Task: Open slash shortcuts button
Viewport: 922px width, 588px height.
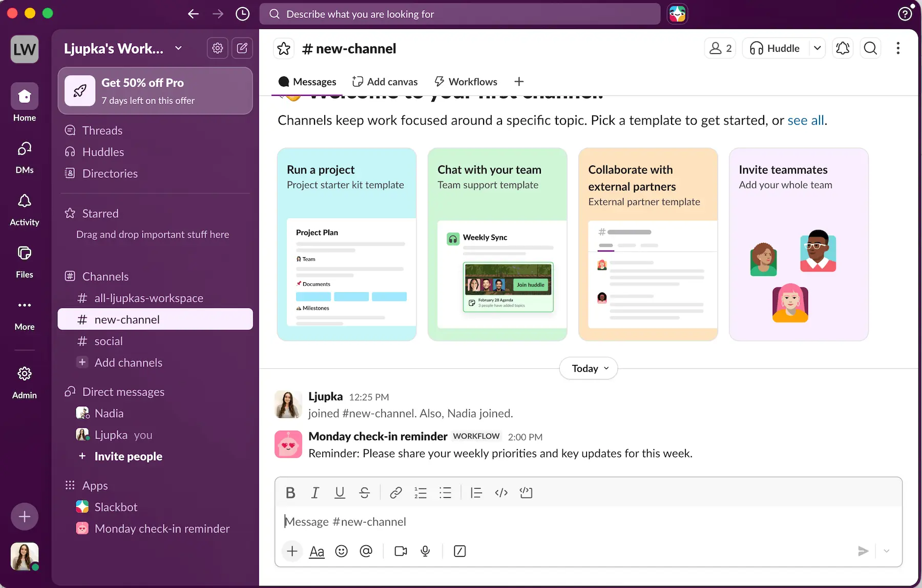Action: tap(460, 551)
